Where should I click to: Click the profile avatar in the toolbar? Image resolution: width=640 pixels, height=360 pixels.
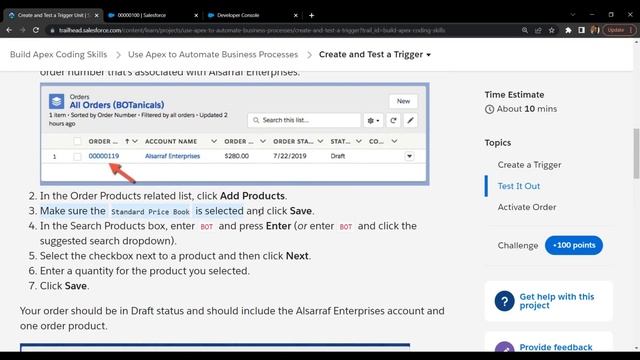tap(595, 30)
